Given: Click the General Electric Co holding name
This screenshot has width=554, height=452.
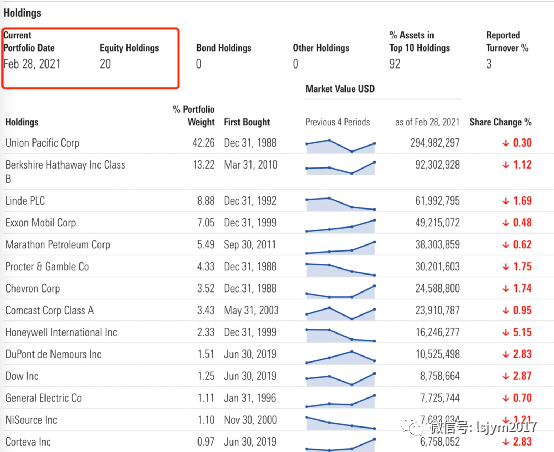Looking at the screenshot, I should click(43, 398).
